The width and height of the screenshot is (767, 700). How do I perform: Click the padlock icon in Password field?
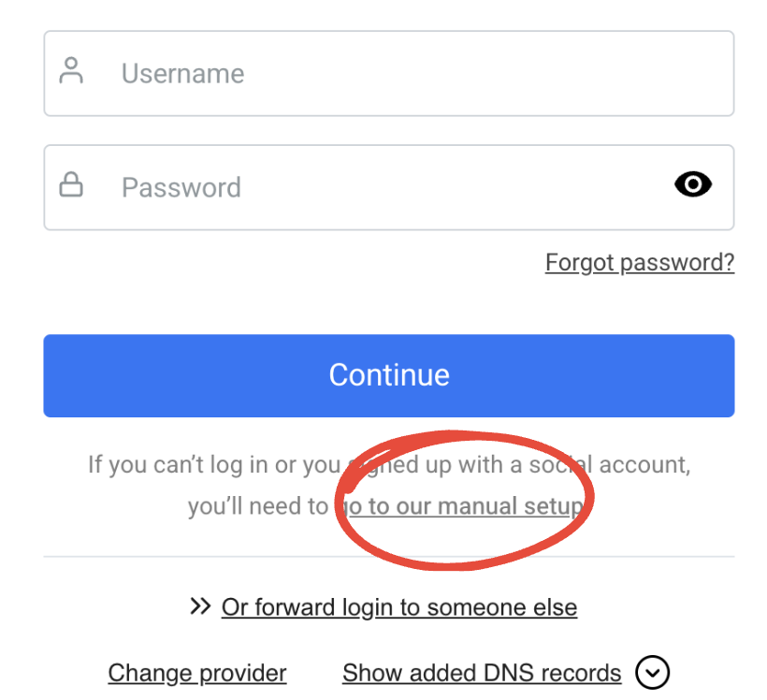[x=71, y=184]
